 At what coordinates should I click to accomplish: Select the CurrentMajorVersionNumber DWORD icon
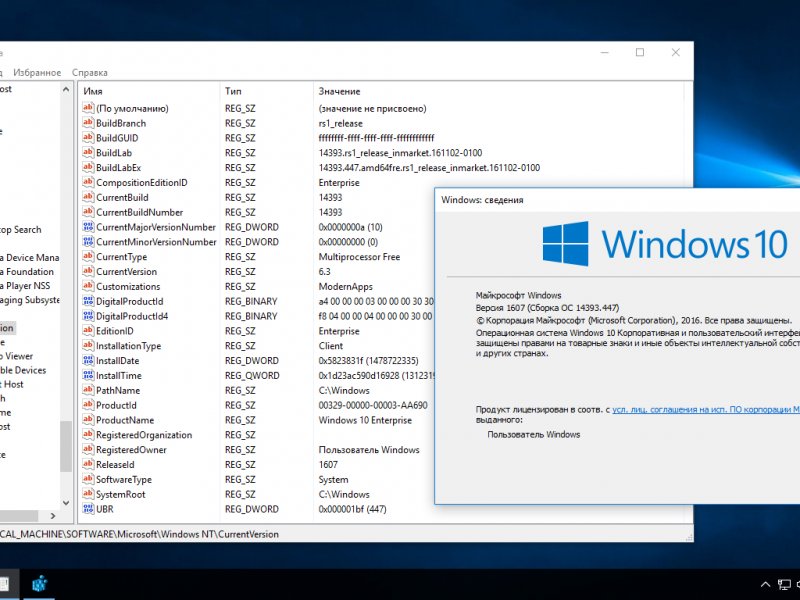(88, 227)
